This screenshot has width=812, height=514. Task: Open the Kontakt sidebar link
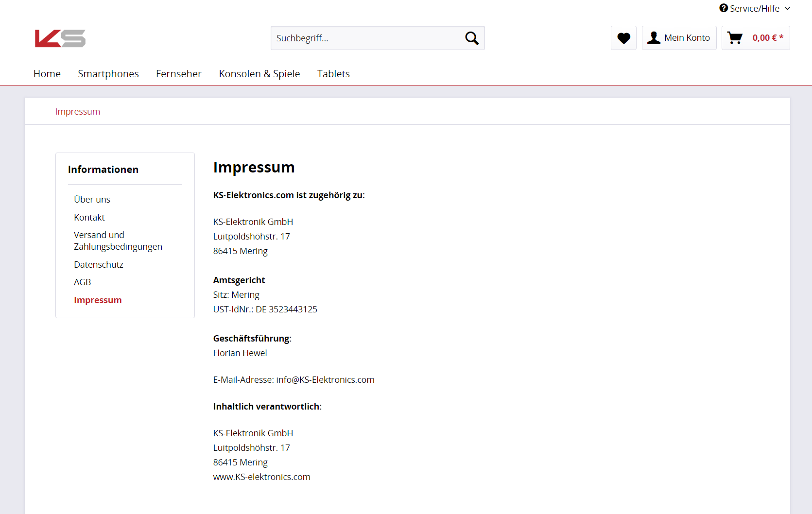(x=89, y=218)
